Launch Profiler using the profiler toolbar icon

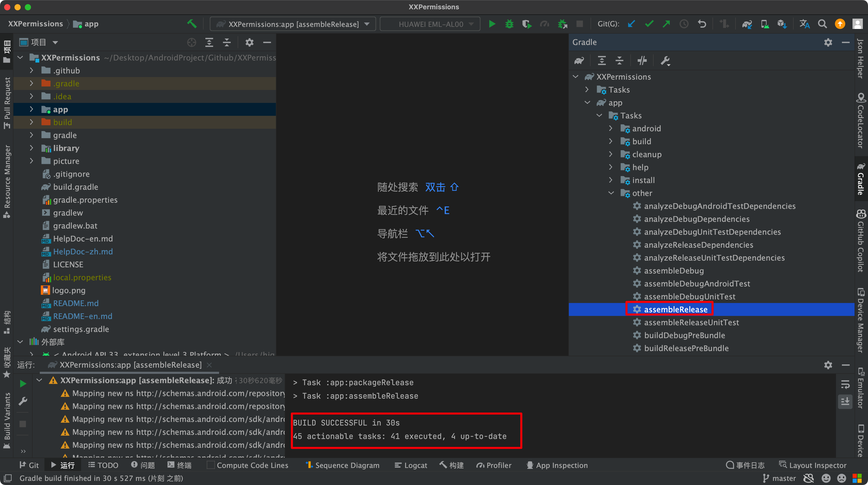pos(545,24)
